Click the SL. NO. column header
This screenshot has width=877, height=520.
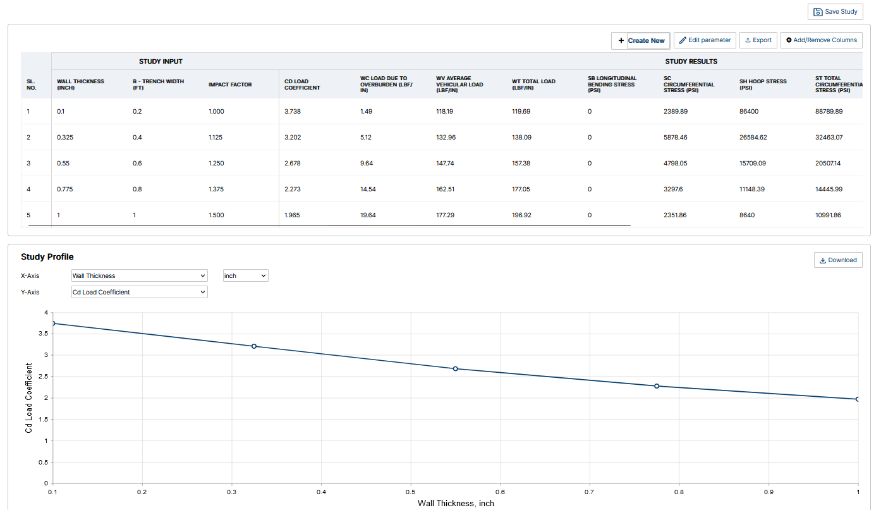(31, 84)
